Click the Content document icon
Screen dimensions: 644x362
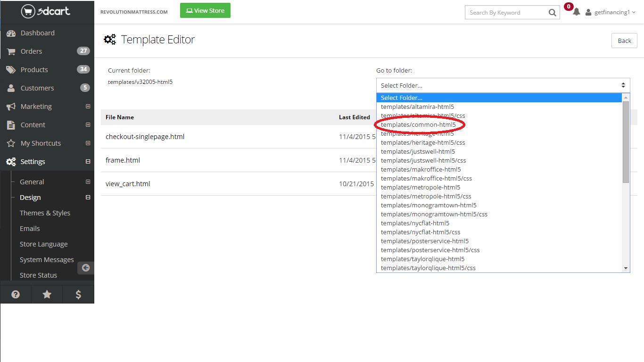click(x=11, y=125)
